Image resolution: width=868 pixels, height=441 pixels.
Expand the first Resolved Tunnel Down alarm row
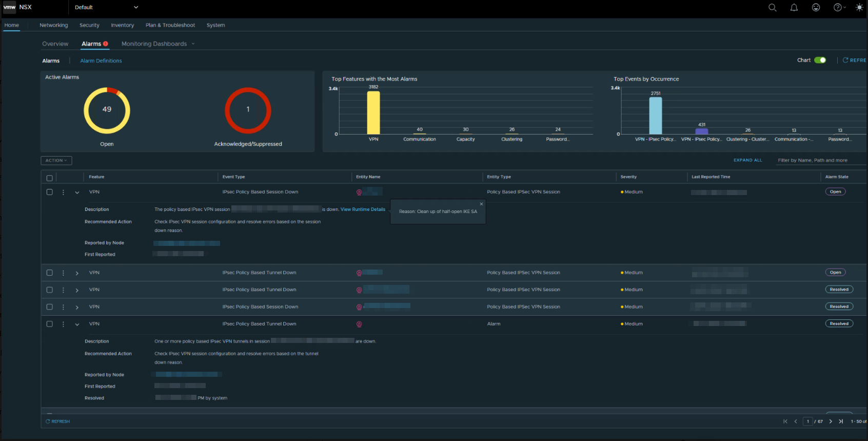point(77,290)
